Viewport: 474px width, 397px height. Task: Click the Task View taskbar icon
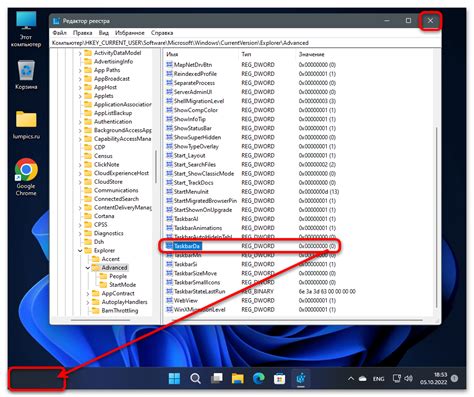tap(217, 378)
